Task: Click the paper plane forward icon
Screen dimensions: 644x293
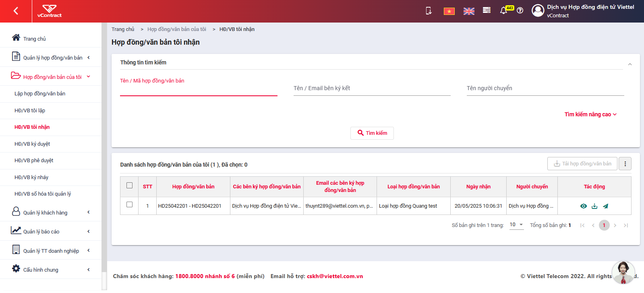Action: [605, 206]
